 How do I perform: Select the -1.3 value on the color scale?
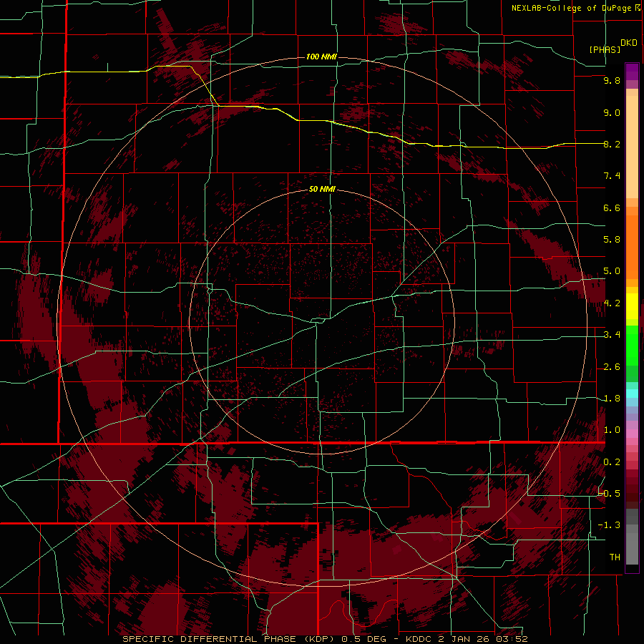[x=609, y=525]
